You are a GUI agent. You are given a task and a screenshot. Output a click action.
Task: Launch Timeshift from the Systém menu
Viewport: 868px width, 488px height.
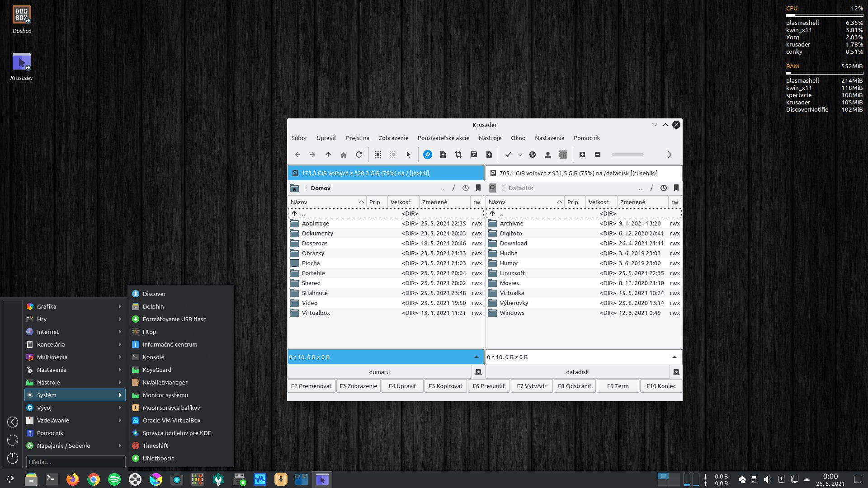155,446
